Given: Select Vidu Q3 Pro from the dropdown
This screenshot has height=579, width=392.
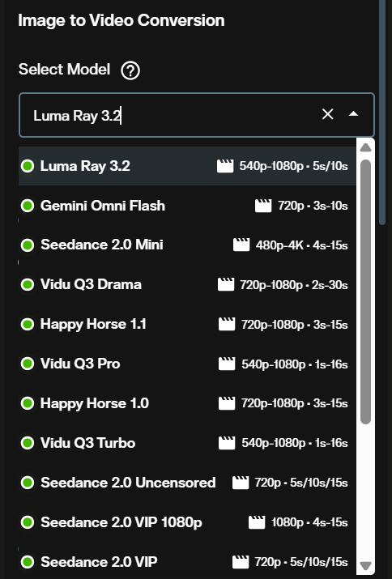Looking at the screenshot, I should (x=187, y=364).
